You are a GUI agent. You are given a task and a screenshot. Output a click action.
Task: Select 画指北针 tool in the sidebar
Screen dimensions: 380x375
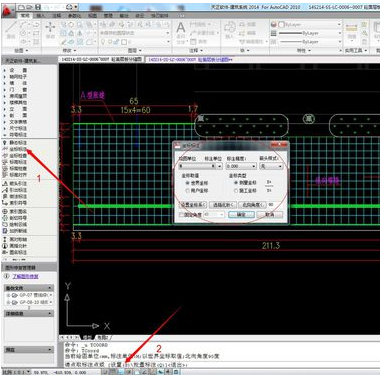[x=15, y=246]
